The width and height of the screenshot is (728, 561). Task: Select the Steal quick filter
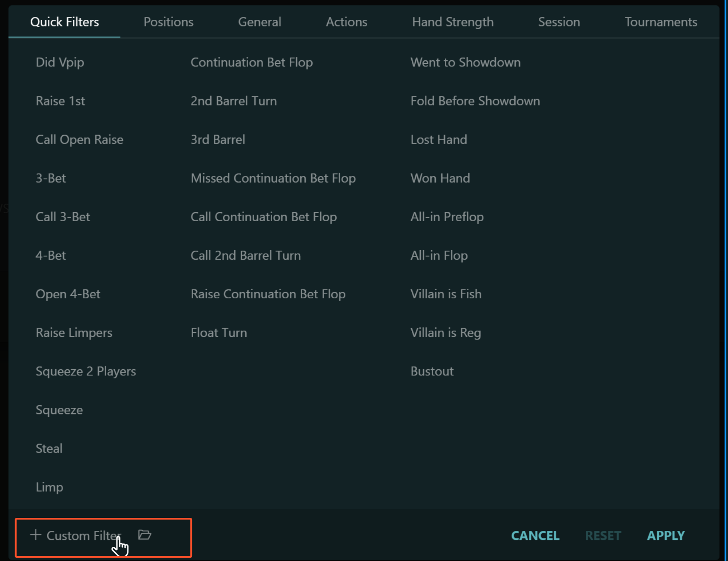tap(49, 448)
